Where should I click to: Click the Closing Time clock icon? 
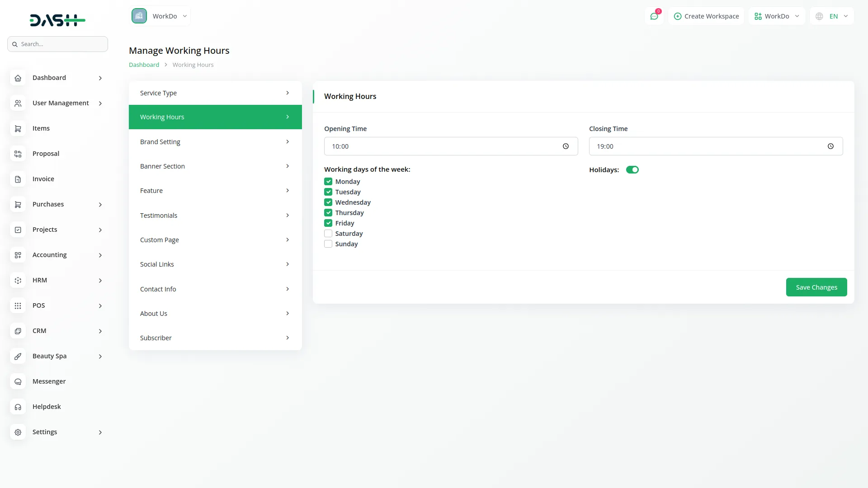tap(830, 146)
